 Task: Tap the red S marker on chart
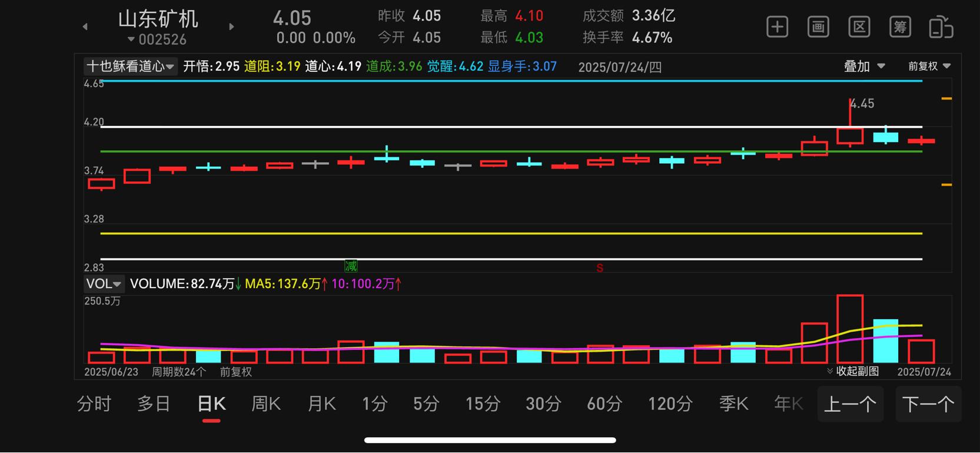[600, 268]
